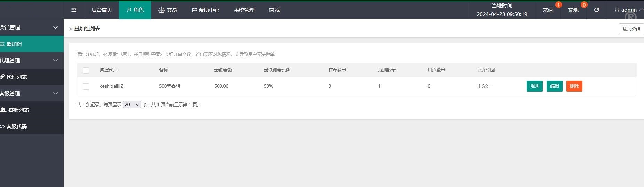Collapse the 代理管理 sidebar section
Image resolution: width=644 pixels, height=187 pixels.
click(x=55, y=60)
